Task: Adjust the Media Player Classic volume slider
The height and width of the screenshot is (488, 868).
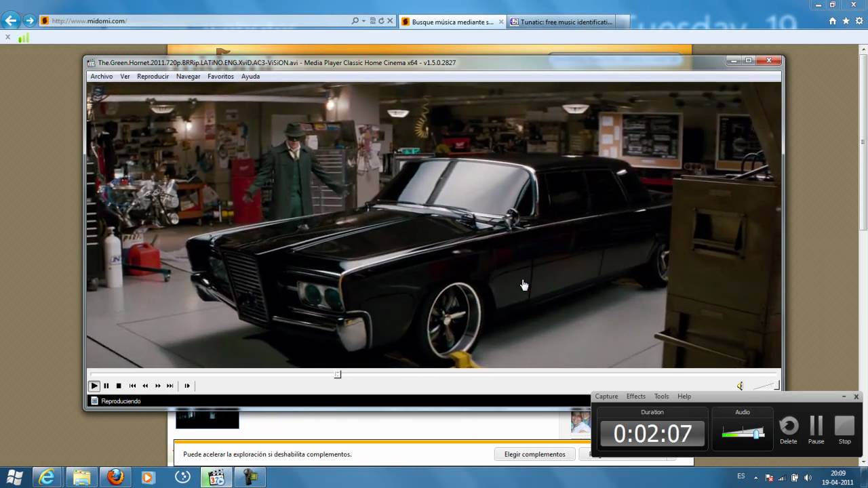Action: (765, 386)
